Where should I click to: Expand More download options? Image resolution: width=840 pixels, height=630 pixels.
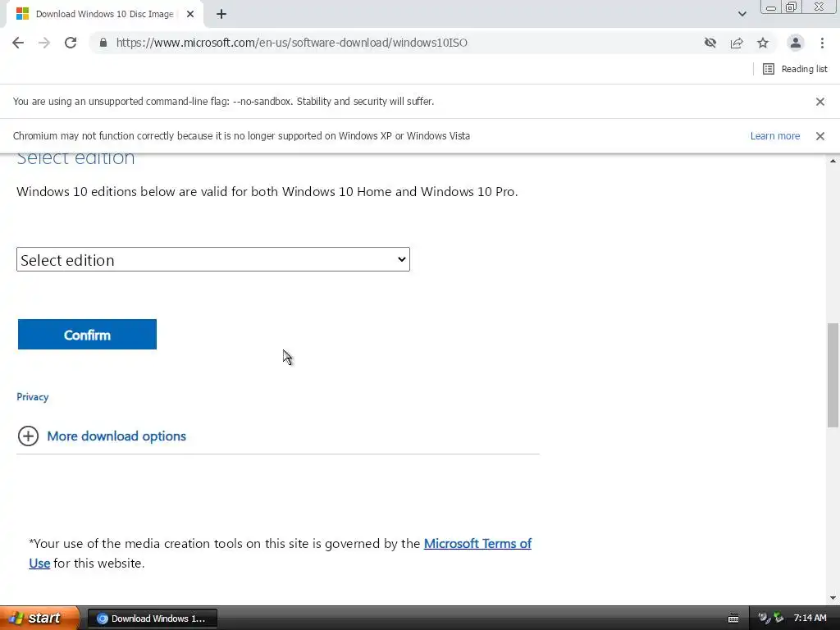click(x=102, y=436)
